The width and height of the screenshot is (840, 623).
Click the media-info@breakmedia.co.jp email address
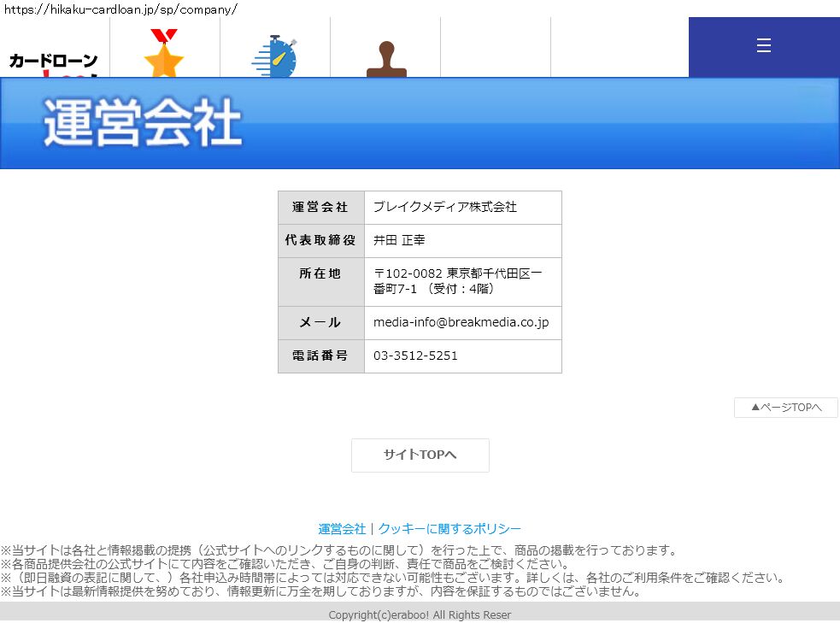point(461,322)
